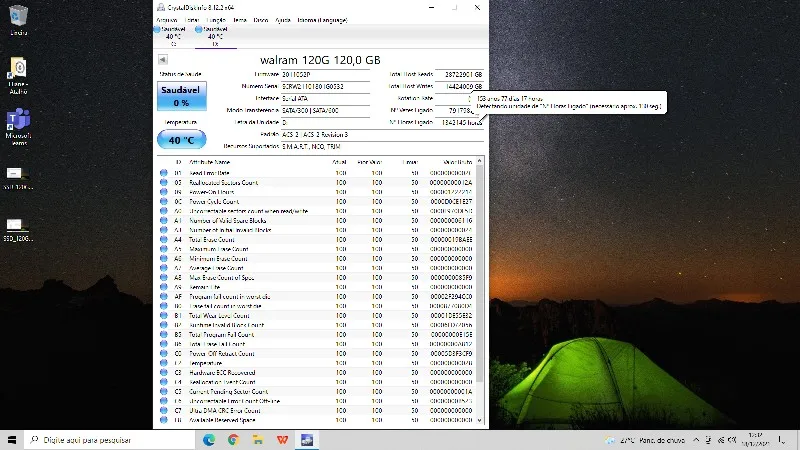
Task: Click the Current Pending Sector Count circle
Action: click(164, 391)
